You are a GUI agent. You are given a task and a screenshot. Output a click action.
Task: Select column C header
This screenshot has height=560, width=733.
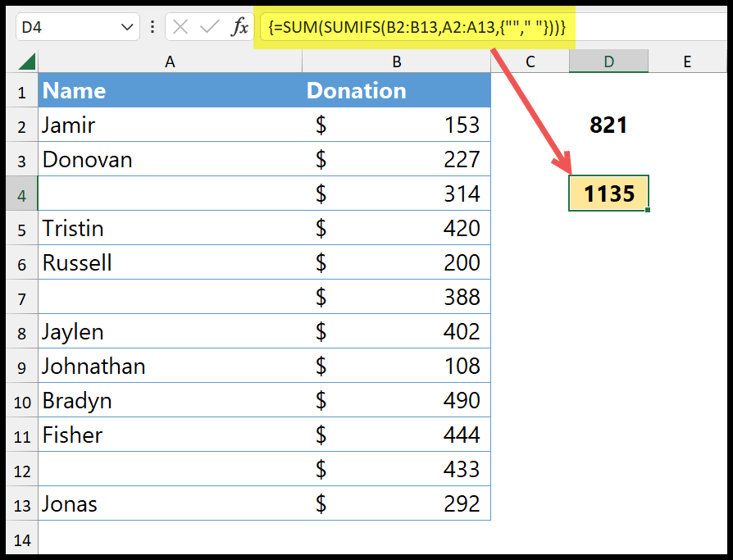(530, 61)
